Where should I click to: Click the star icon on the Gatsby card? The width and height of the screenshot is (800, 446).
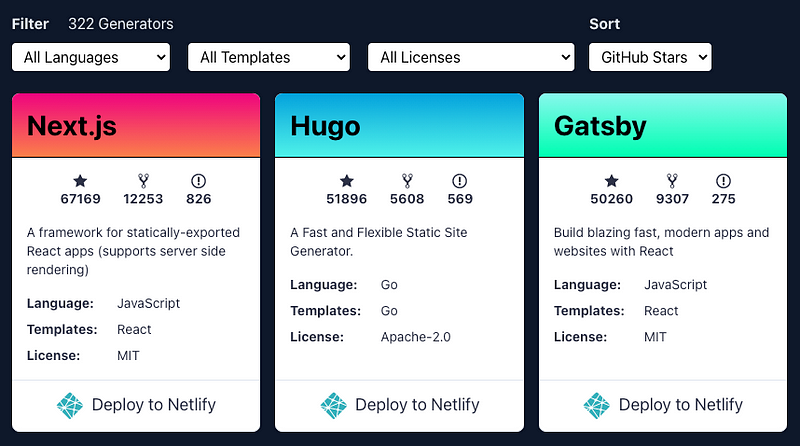click(612, 181)
